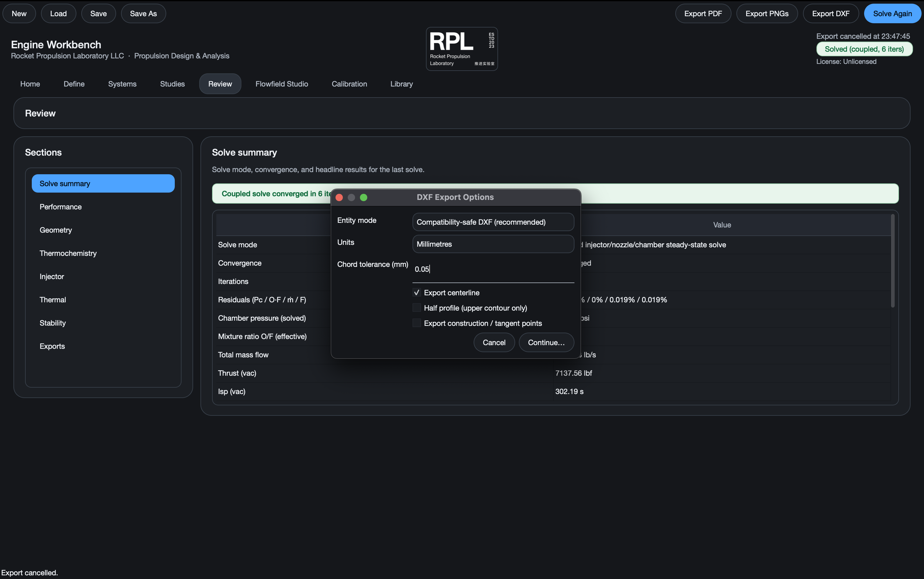Toggle the Export centerline checkbox
Screen dimensions: 924x579
416,293
